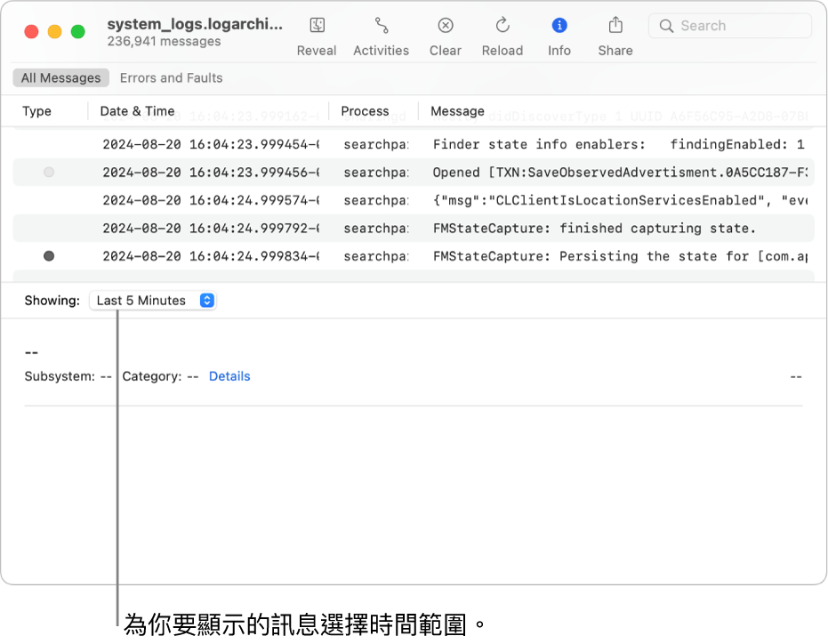
Task: Click the Details link
Action: pos(229,376)
